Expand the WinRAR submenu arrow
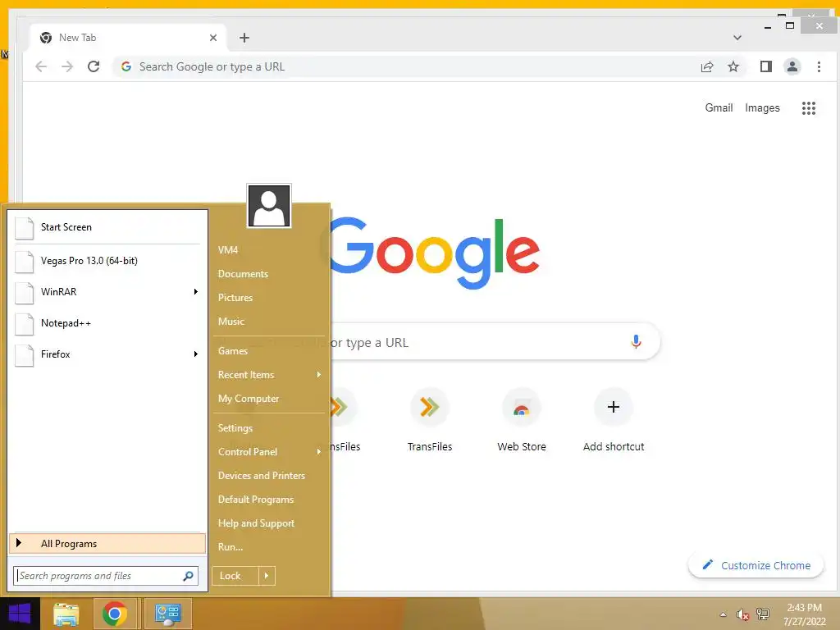840x630 pixels. coord(196,292)
